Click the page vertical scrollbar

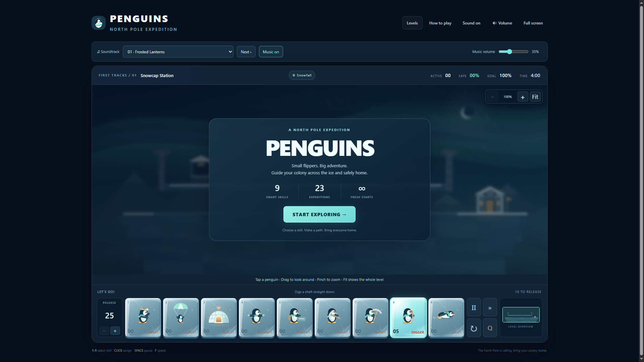click(641, 181)
